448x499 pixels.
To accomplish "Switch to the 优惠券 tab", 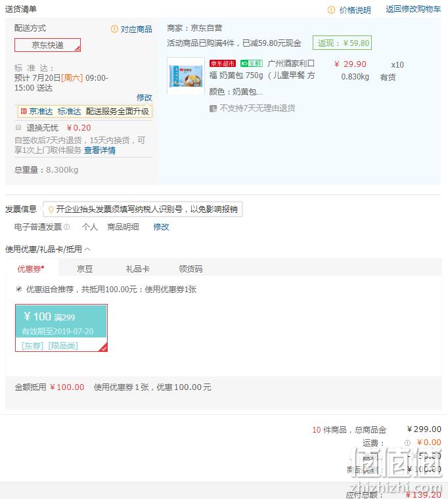I will click(x=31, y=269).
